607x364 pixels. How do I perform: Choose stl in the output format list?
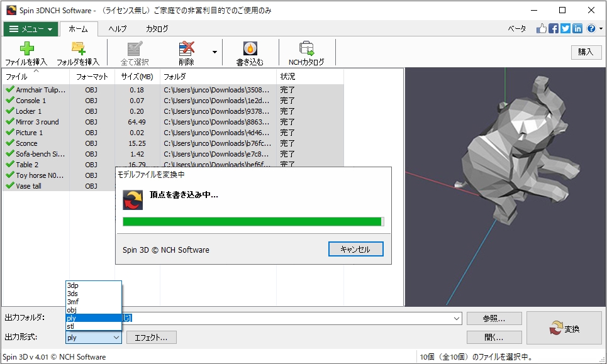click(94, 326)
